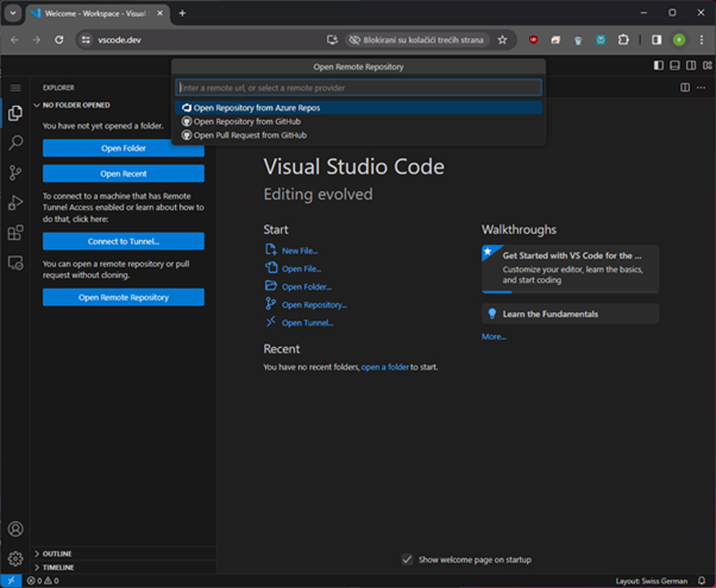716x588 pixels.
Task: Open the Chrome three-dot menu
Action: point(701,40)
